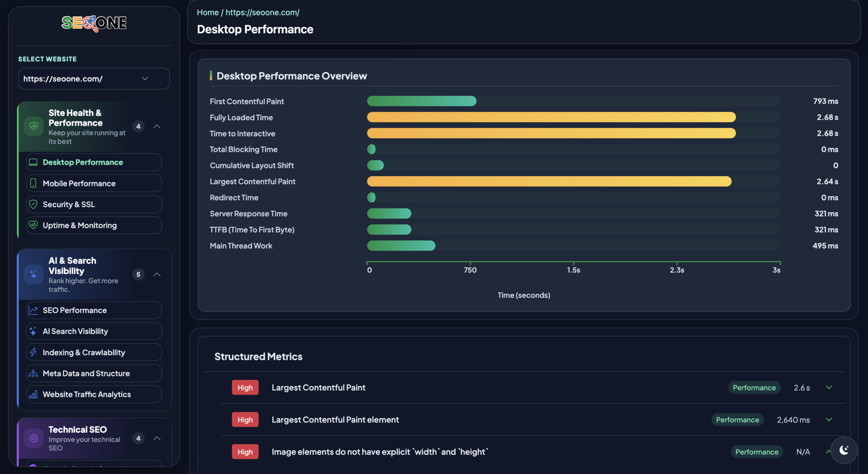
Task: Click Performance tag beside 2.6 s
Action: pos(754,388)
